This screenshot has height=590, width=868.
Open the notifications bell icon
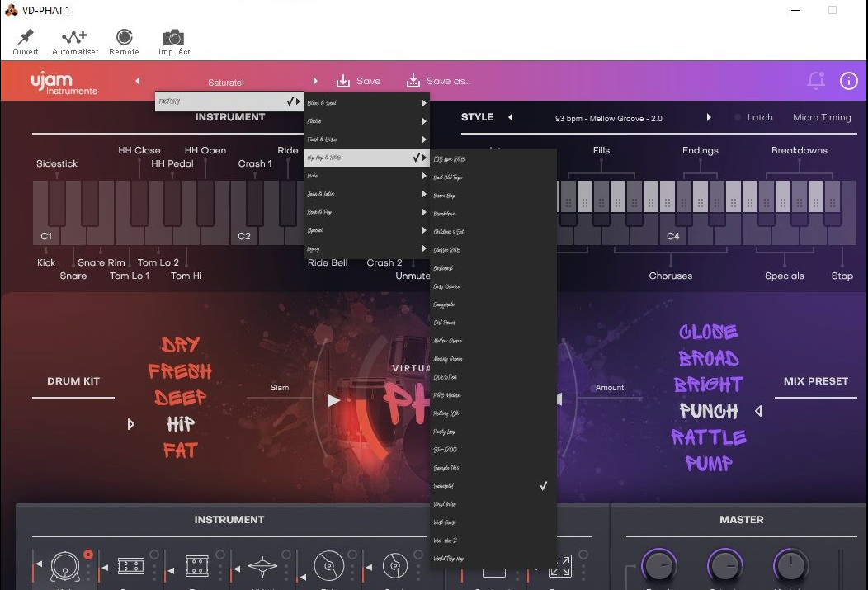[816, 81]
